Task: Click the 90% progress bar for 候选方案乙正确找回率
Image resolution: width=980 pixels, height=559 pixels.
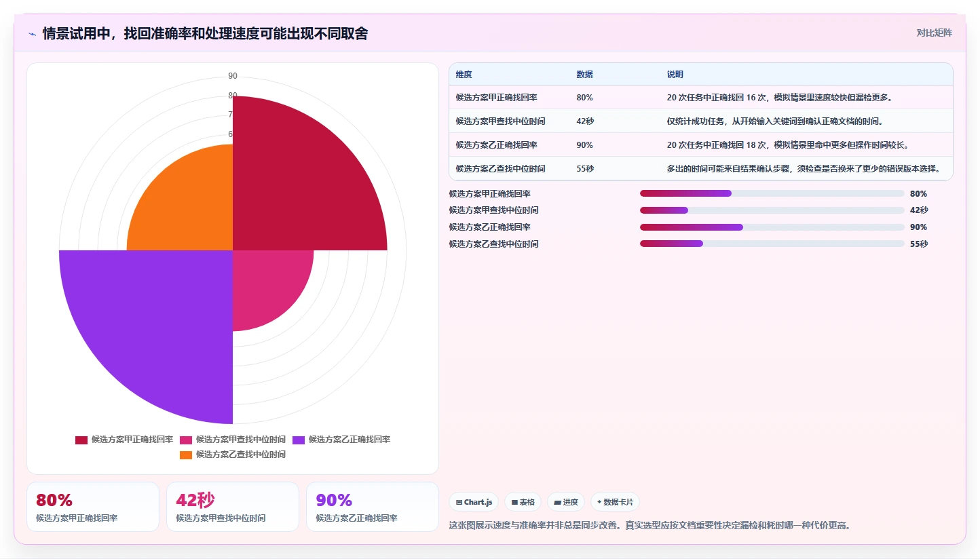Action: (772, 227)
